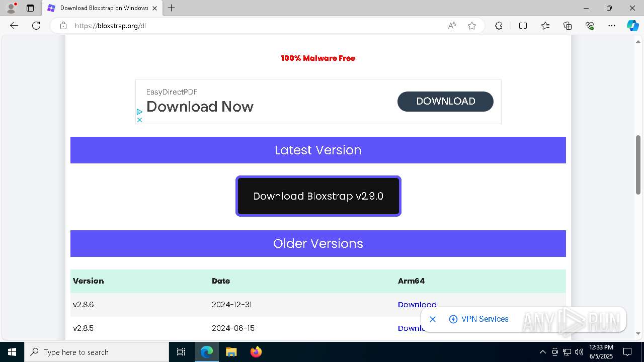Click the page vertical scrollbar thumb
Image resolution: width=644 pixels, height=362 pixels.
[638, 165]
